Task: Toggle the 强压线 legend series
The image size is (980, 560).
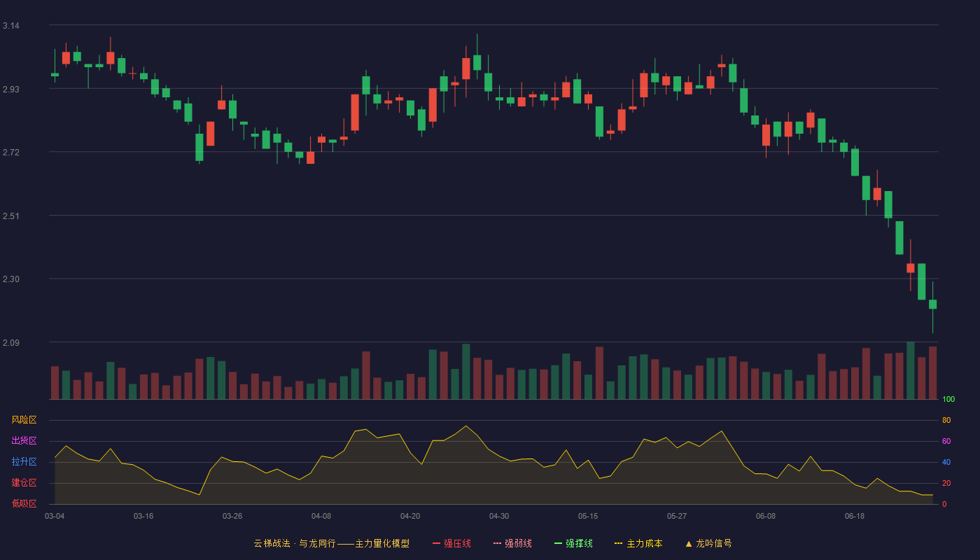Action: 451,543
